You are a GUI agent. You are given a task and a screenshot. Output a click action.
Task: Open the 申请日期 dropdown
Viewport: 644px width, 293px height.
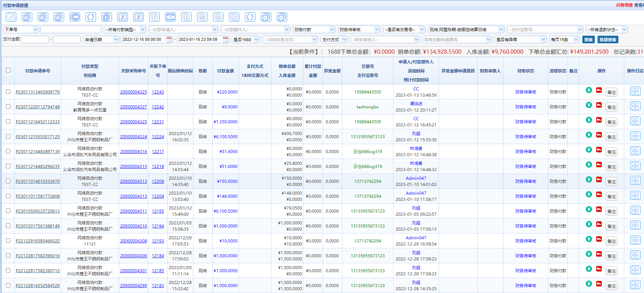pyautogui.click(x=102, y=39)
